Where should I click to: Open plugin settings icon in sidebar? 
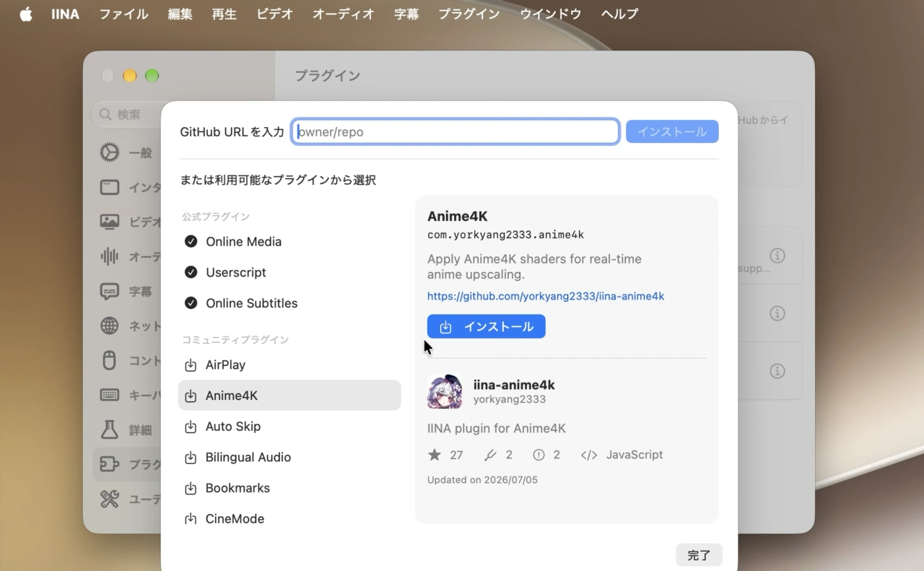coord(110,464)
